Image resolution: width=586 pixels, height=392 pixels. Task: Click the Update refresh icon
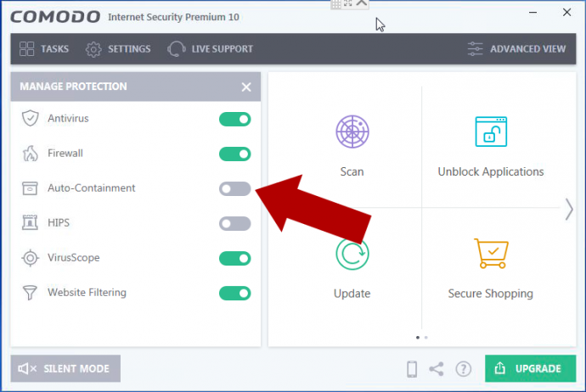coord(352,255)
